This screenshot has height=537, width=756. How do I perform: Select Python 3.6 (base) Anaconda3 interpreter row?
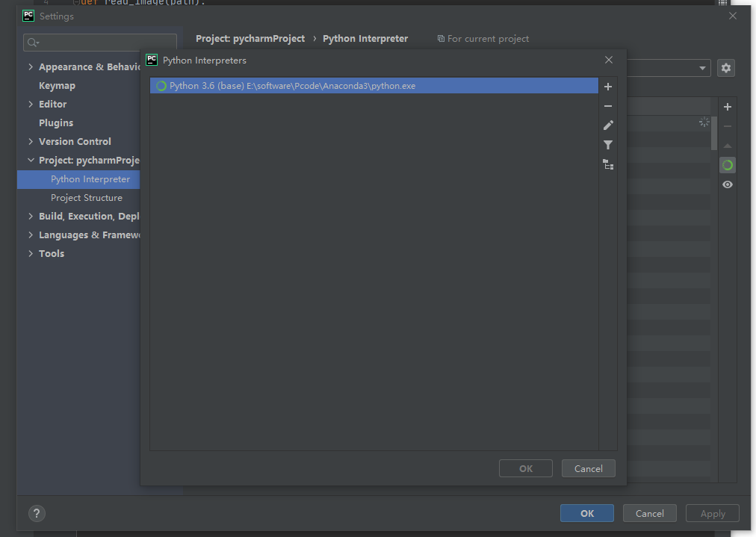click(374, 86)
